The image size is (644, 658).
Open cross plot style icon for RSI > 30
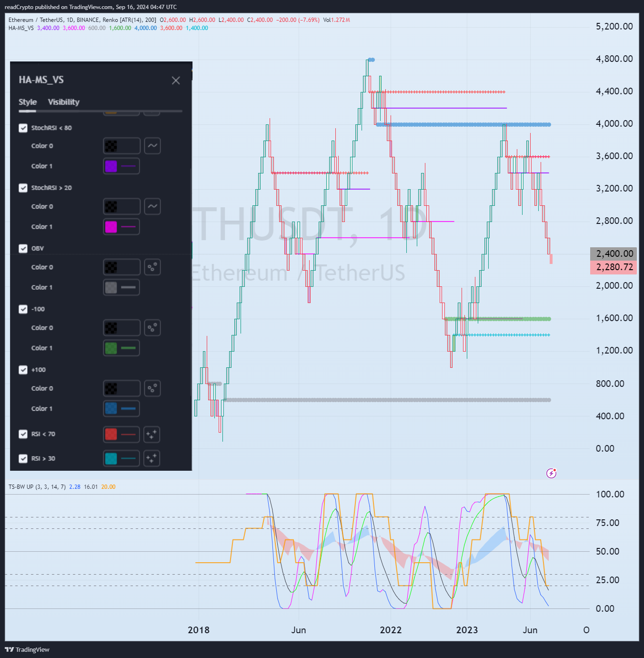(x=152, y=458)
